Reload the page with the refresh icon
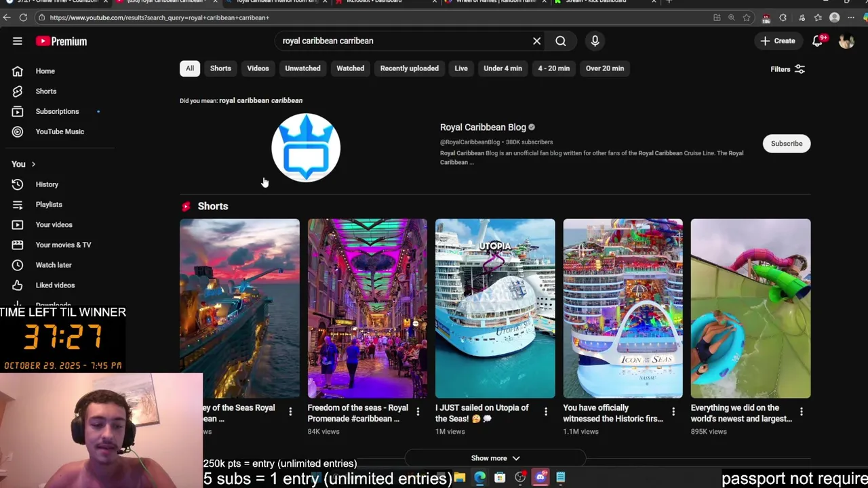Image resolution: width=868 pixels, height=488 pixels. tap(23, 18)
